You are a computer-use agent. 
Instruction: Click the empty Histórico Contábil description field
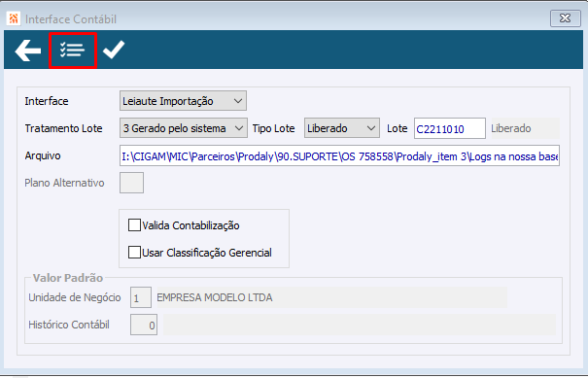(x=360, y=325)
